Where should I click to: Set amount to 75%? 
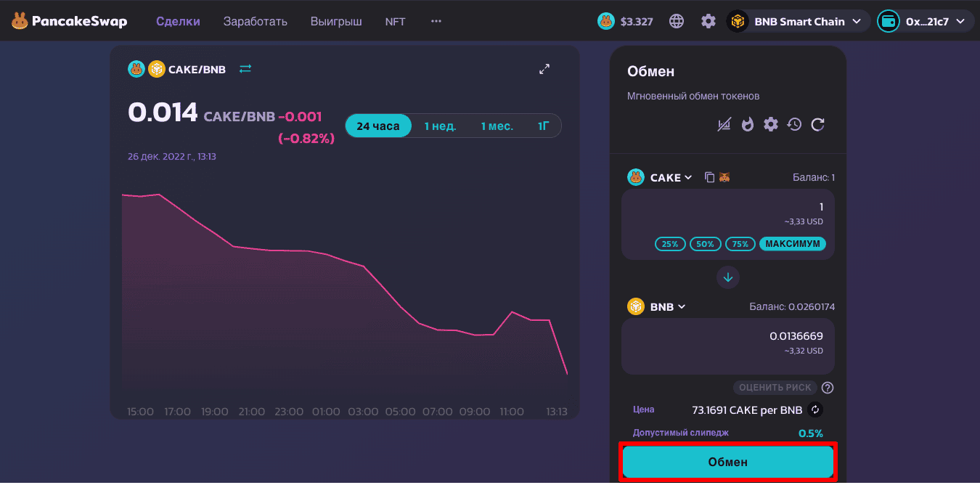coord(740,244)
